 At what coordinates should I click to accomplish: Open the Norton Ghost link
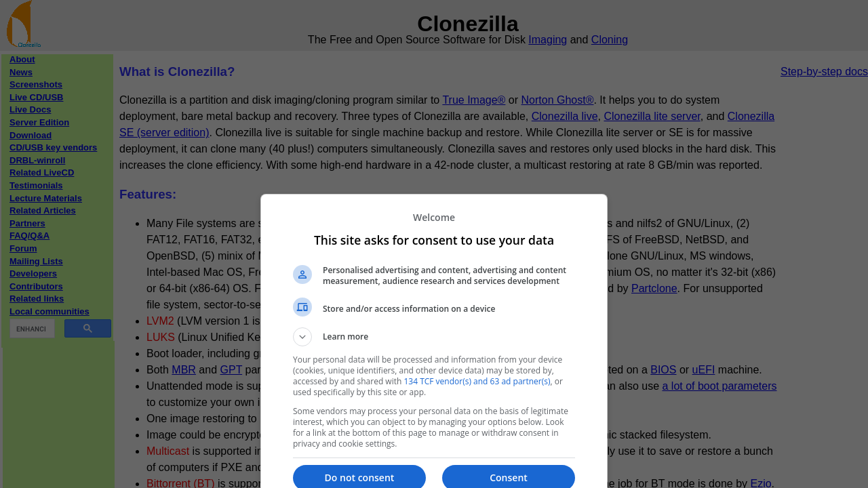(557, 100)
